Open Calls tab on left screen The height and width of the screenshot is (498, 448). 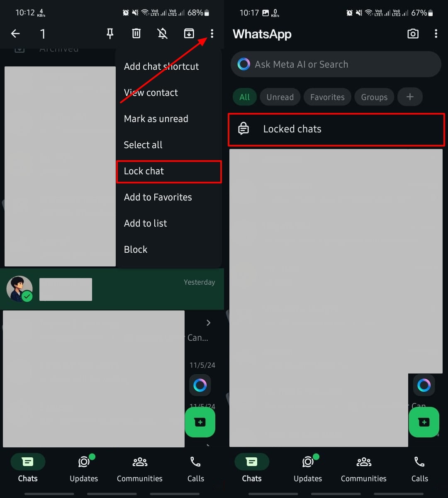195,469
